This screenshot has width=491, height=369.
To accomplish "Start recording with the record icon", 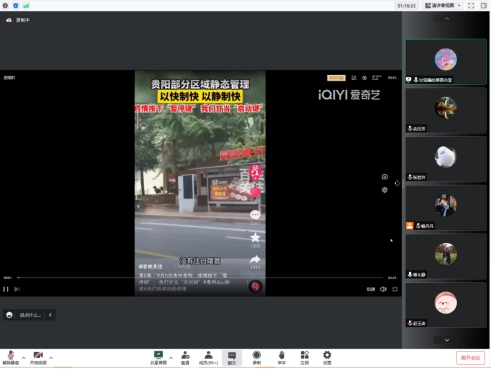I will click(x=257, y=358).
